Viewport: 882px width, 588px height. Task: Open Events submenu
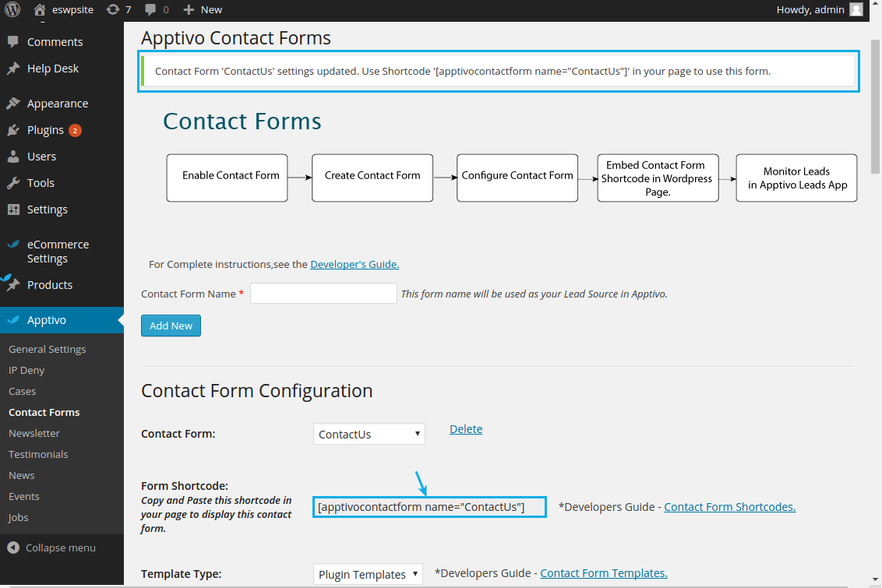[x=23, y=496]
